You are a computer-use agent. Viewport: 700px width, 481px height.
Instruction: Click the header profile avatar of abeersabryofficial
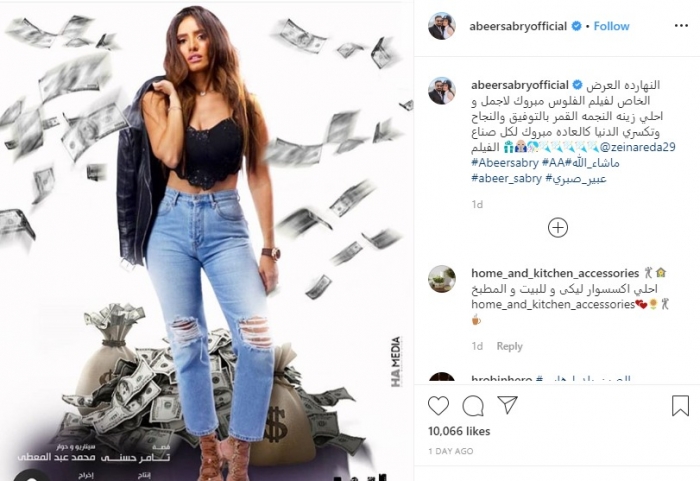click(x=442, y=26)
